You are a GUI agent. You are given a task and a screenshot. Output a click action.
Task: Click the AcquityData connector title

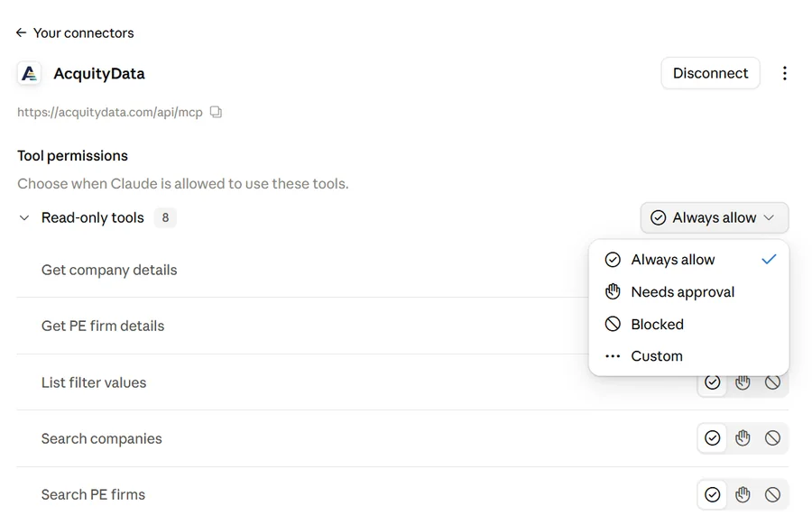coord(99,74)
